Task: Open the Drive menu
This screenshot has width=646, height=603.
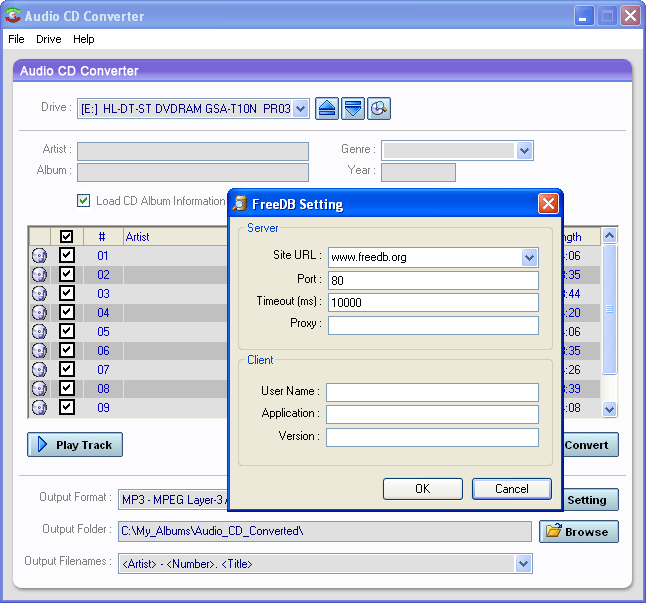Action: click(49, 39)
